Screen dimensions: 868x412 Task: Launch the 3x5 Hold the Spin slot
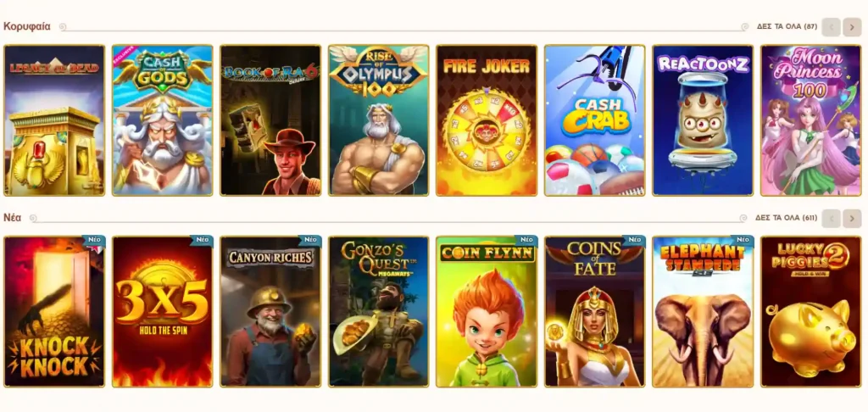162,311
